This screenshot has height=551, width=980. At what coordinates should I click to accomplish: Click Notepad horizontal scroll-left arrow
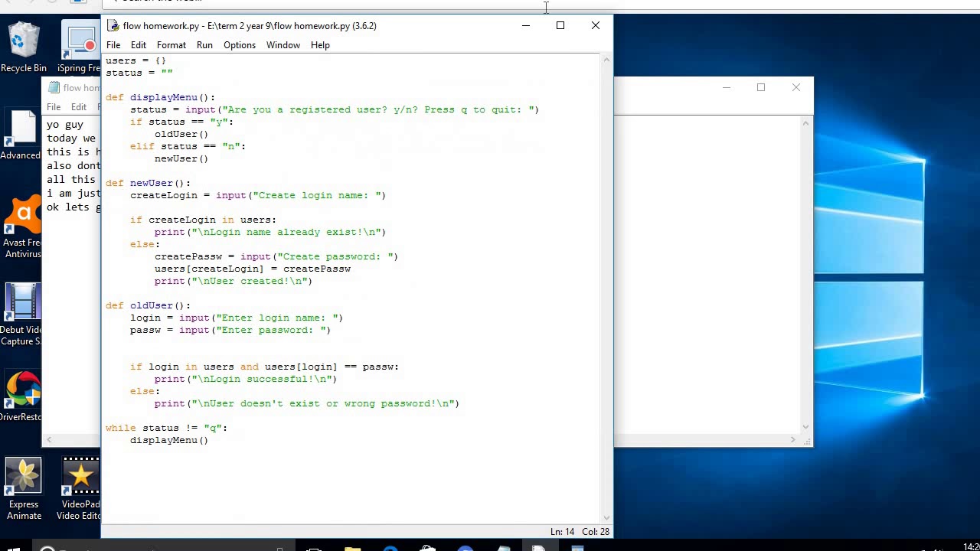[50, 439]
